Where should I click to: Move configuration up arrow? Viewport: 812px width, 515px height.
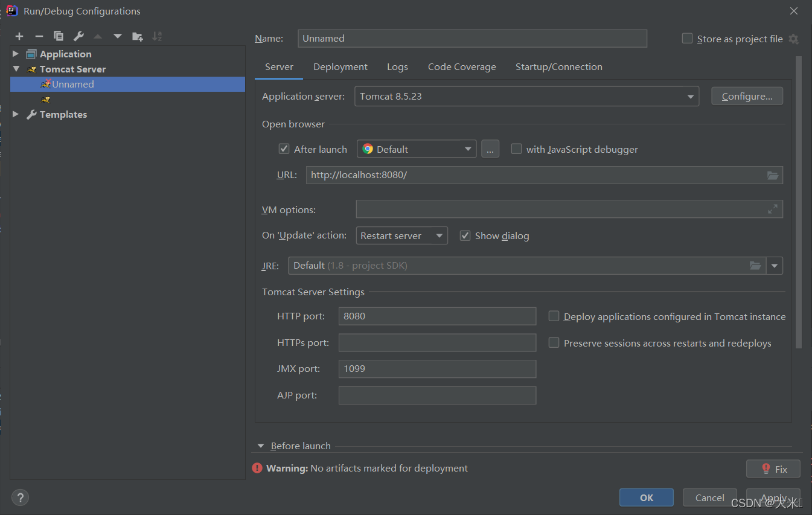click(x=98, y=36)
